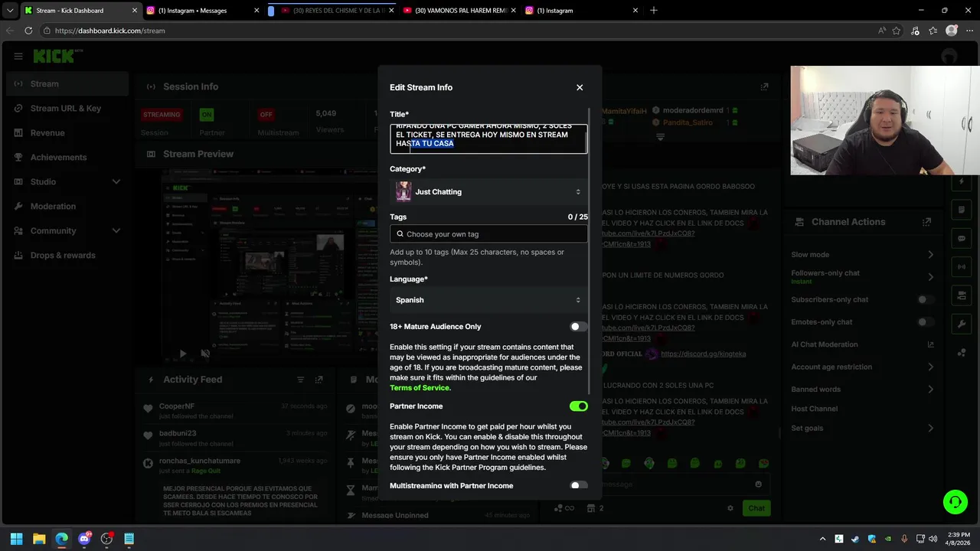Play the Stream Preview video
The width and height of the screenshot is (980, 551).
pyautogui.click(x=182, y=354)
